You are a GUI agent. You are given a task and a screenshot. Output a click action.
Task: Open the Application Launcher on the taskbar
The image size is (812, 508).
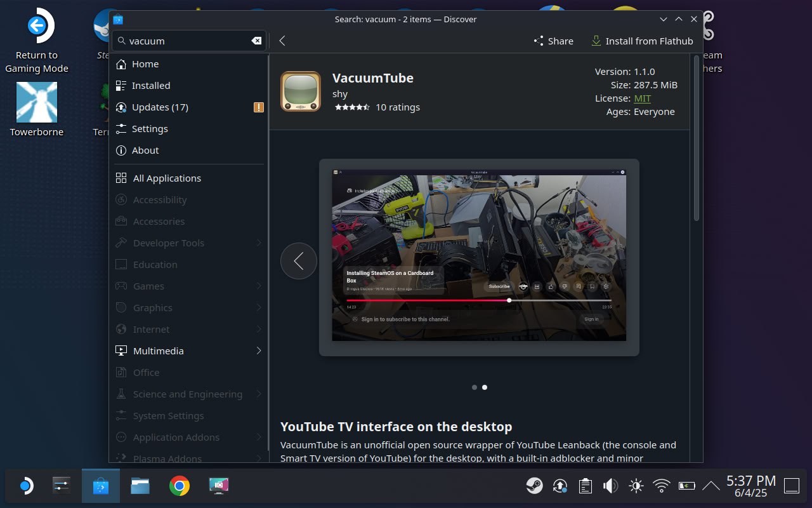[26, 486]
